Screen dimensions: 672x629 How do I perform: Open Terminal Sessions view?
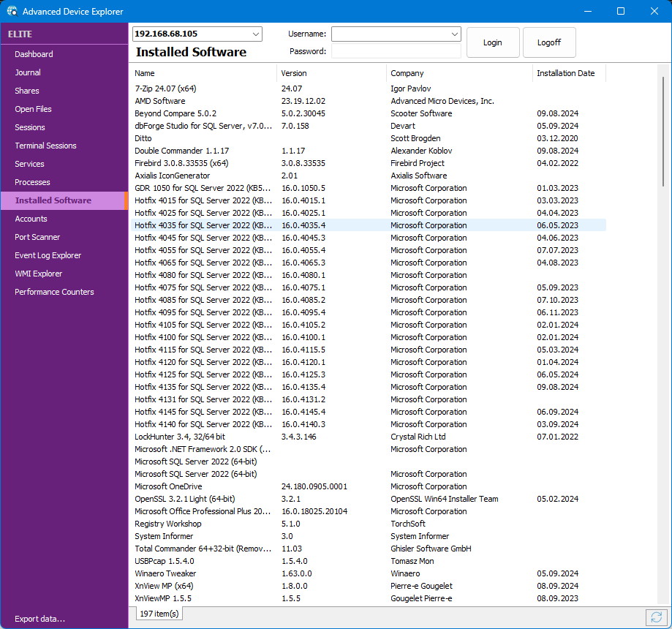click(64, 146)
